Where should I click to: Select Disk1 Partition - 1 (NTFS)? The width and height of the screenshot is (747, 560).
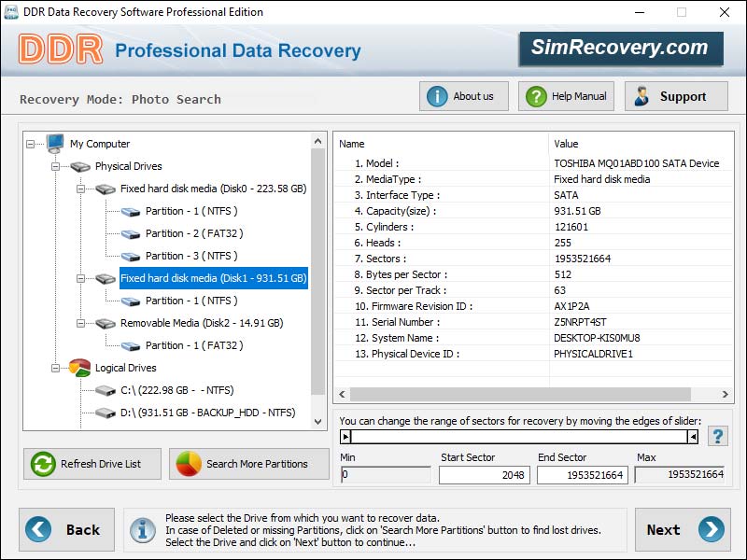(191, 301)
